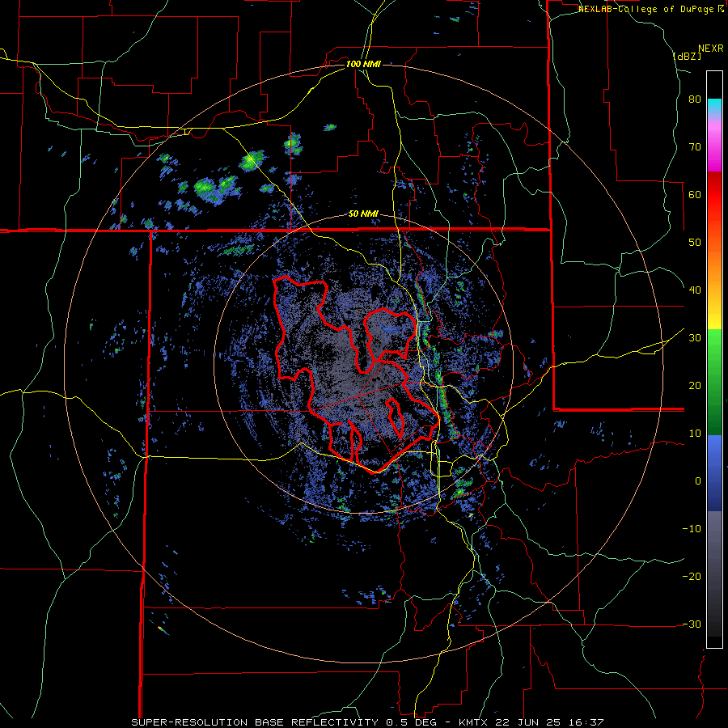Click the -10 value on the dBZ scale
The width and height of the screenshot is (728, 728).
click(x=692, y=529)
